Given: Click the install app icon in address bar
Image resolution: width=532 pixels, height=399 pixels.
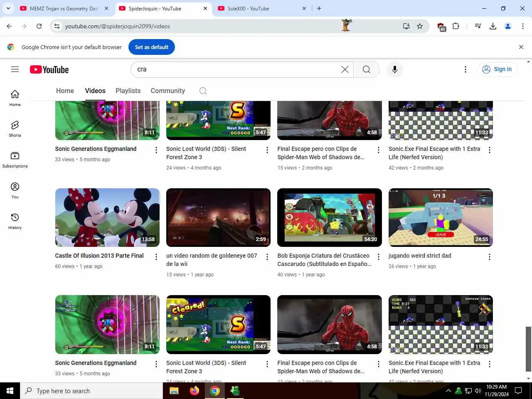Looking at the screenshot, I should point(406,26).
